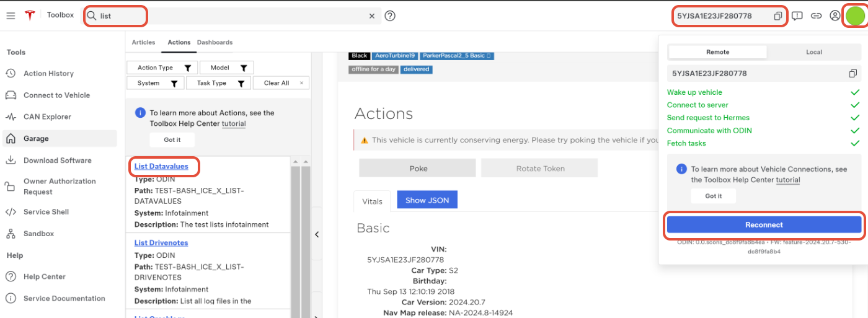The image size is (868, 318).
Task: Clear the search field text
Action: point(371,16)
